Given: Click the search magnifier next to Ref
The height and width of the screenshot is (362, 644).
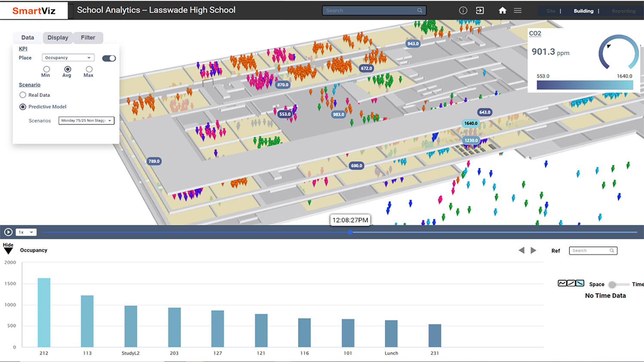Looking at the screenshot, I should coord(613,250).
